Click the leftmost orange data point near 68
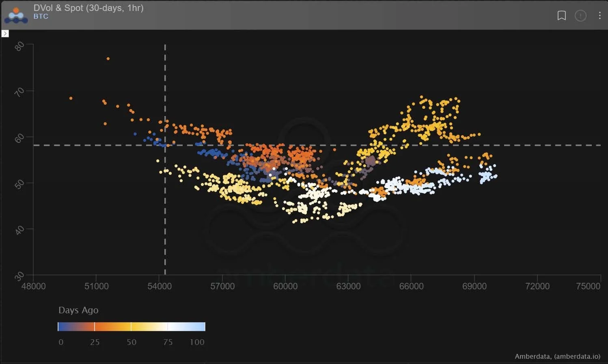The image size is (608, 364). coord(71,98)
